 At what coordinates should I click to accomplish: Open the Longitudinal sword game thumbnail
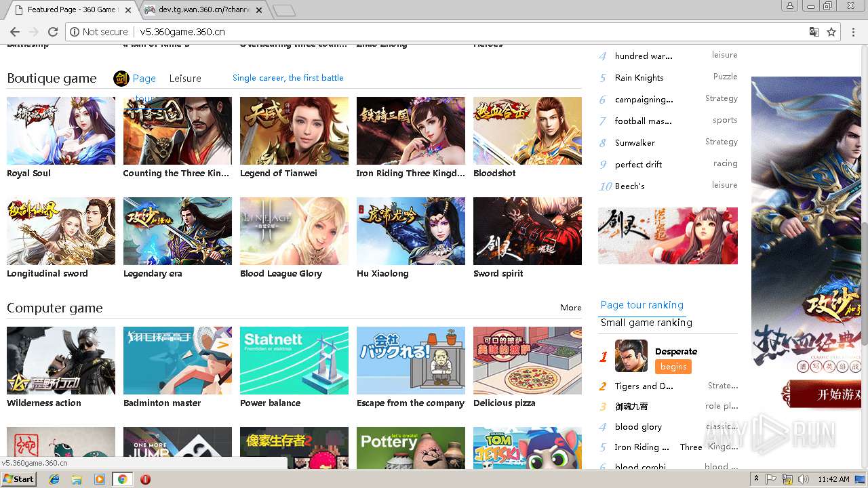click(61, 231)
